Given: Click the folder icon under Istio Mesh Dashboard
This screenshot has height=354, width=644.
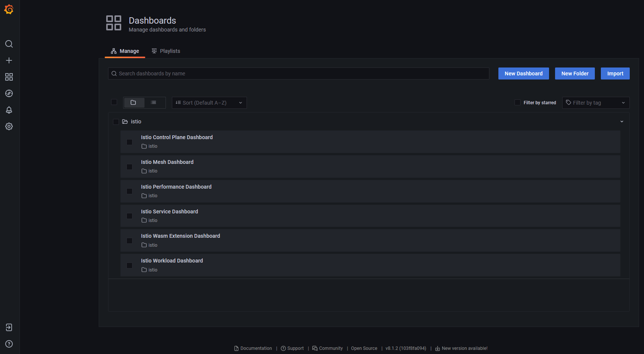Looking at the screenshot, I should 144,171.
